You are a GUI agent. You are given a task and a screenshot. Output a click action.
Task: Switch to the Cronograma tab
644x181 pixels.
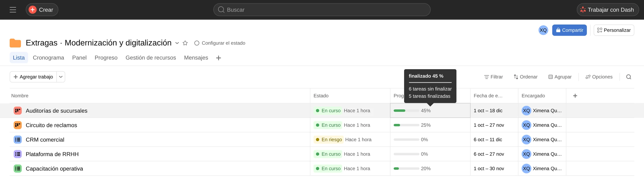point(49,58)
